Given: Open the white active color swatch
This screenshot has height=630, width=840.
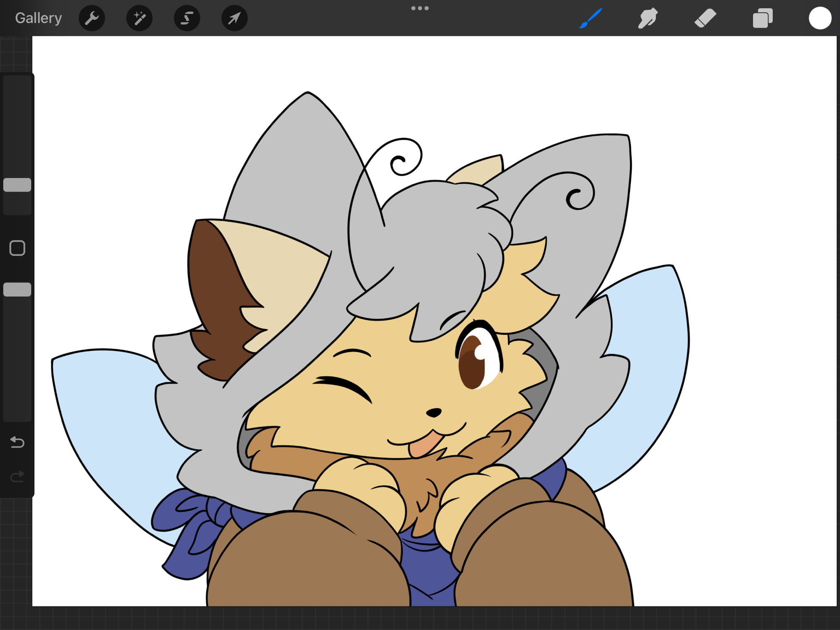Looking at the screenshot, I should (x=820, y=18).
